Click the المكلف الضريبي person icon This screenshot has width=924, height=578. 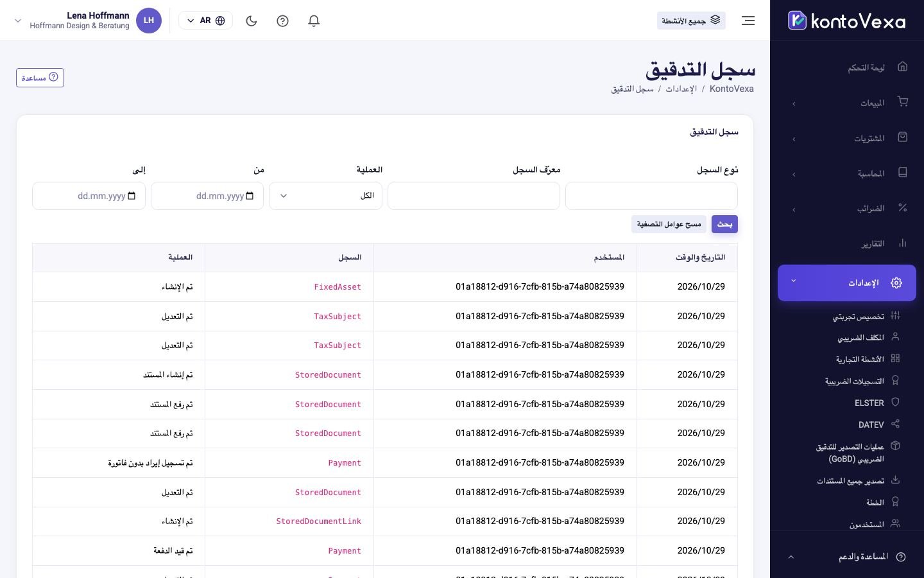click(896, 337)
